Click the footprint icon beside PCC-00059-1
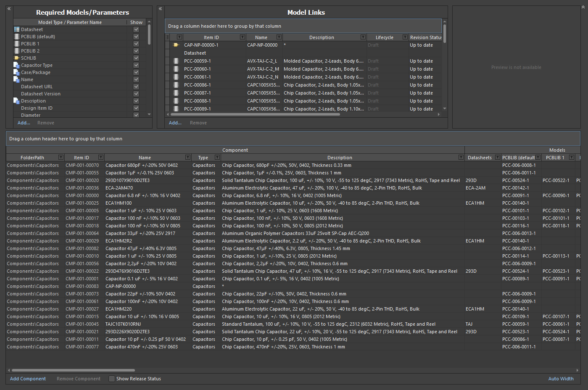The width and height of the screenshot is (588, 390). click(x=176, y=61)
